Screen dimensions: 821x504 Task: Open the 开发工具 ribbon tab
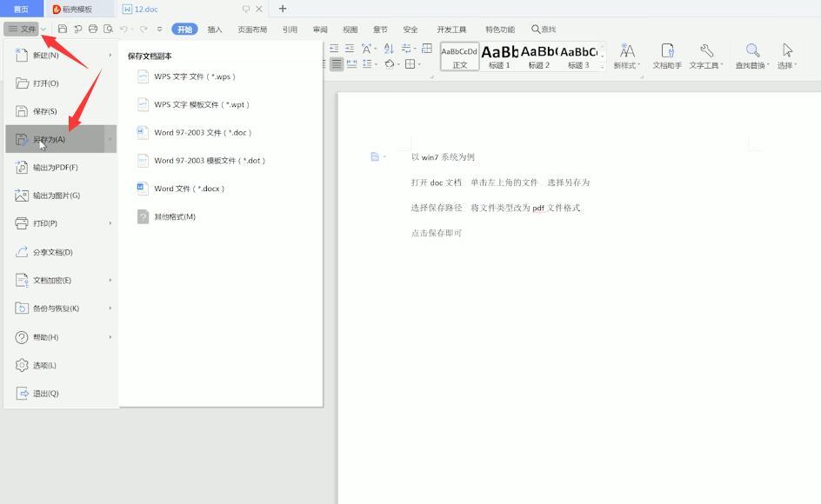pos(451,30)
